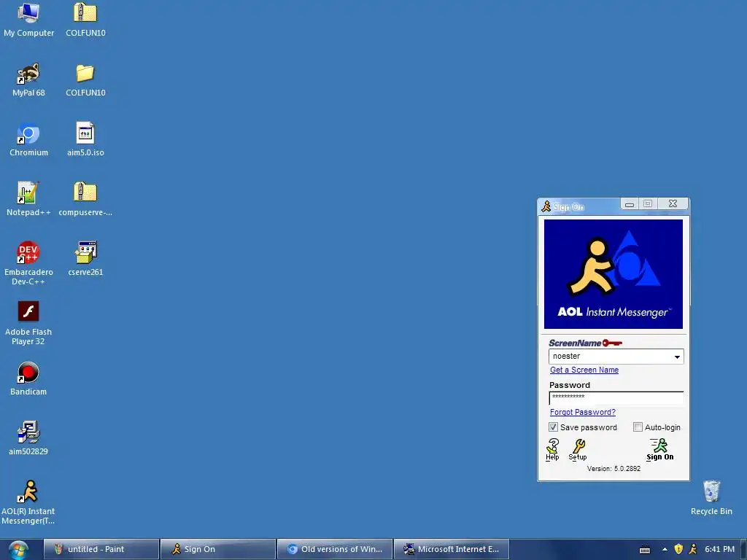Viewport: 747px width, 560px height.
Task: Open the Windows Start orb
Action: click(18, 550)
